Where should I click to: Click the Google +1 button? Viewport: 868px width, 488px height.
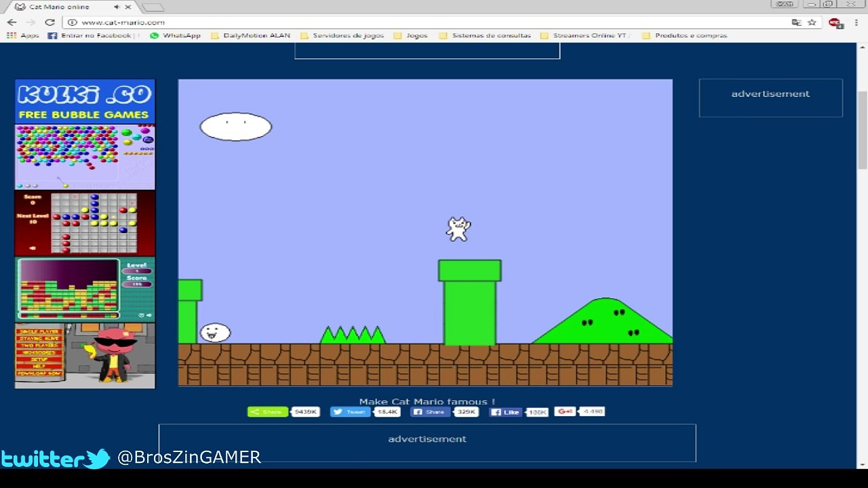coord(565,411)
